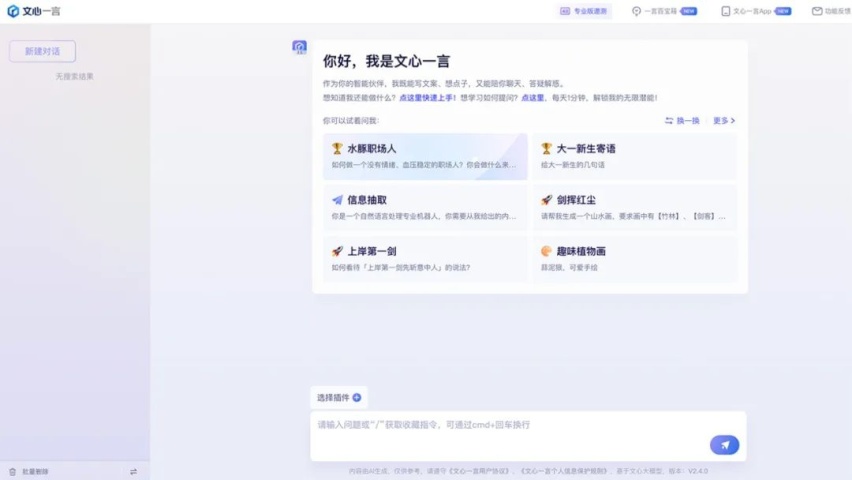The width and height of the screenshot is (852, 480).
Task: Open 专业版邀测 in the top bar
Action: coord(584,11)
